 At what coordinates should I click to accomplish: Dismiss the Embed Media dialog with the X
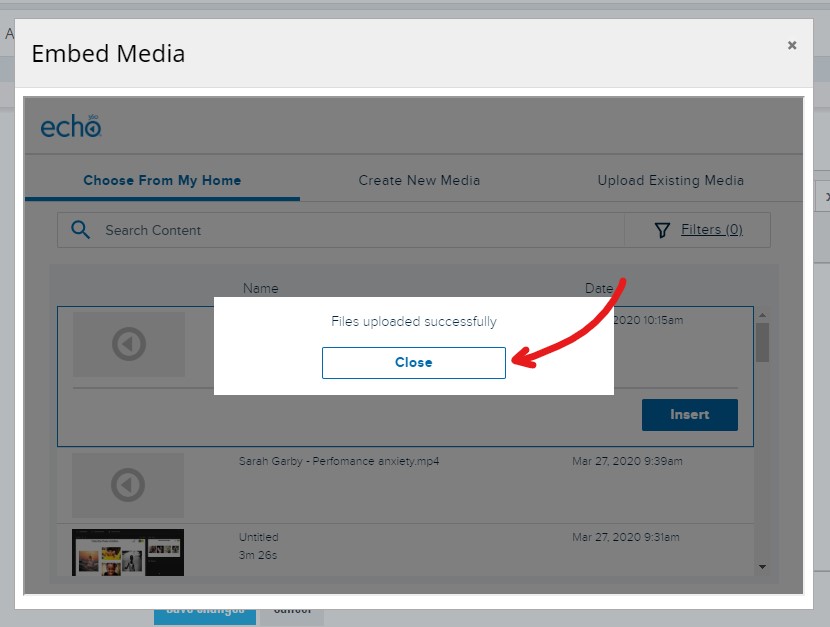point(792,45)
